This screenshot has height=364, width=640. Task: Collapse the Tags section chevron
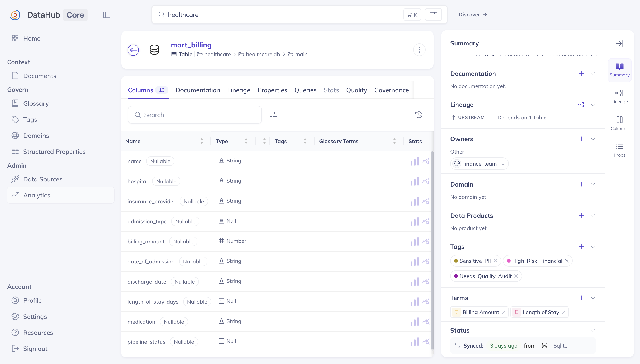593,247
